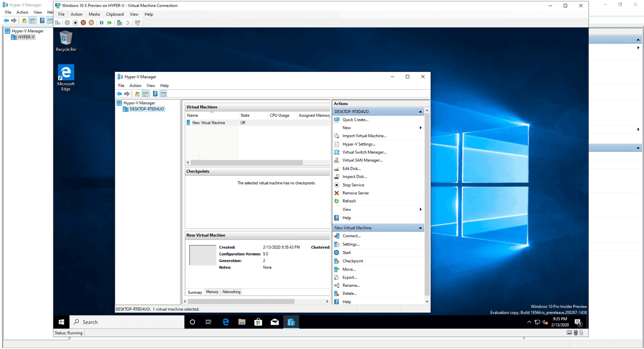Click the Virtual Machines list horizontal scrollbar
The image size is (644, 349).
pyautogui.click(x=247, y=163)
